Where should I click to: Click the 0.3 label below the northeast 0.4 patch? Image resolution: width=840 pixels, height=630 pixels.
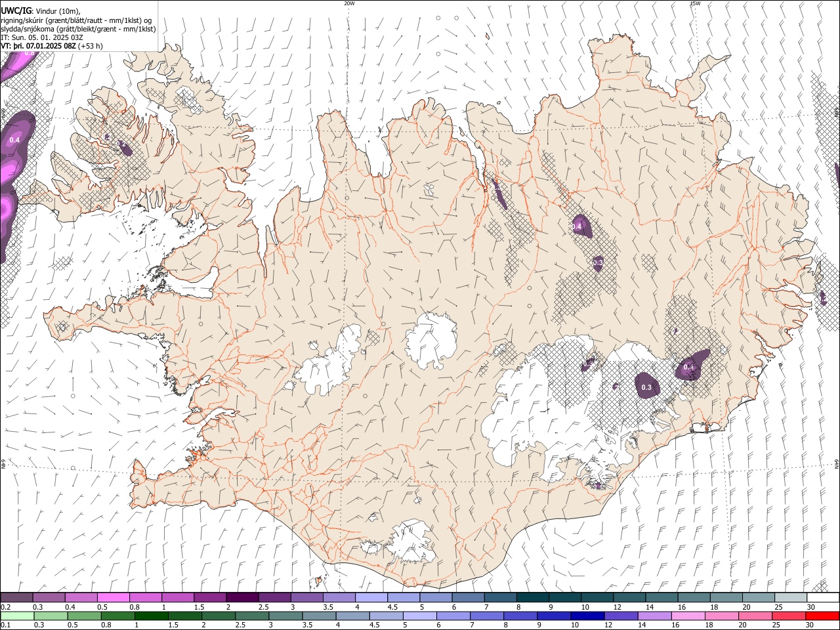coord(598,262)
